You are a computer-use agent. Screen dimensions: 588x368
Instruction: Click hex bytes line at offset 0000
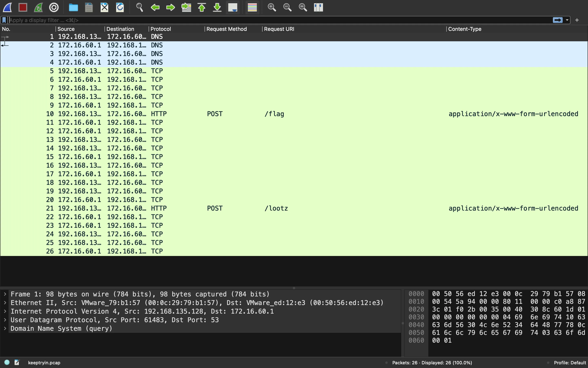pos(508,294)
